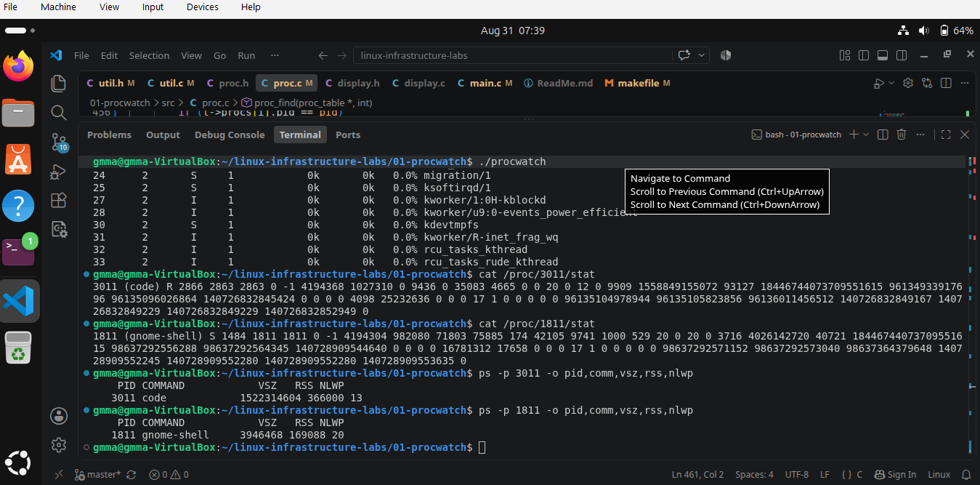Viewport: 980px width, 485px height.
Task: Click Ln 461, Col 2 position indicator
Action: tap(697, 475)
